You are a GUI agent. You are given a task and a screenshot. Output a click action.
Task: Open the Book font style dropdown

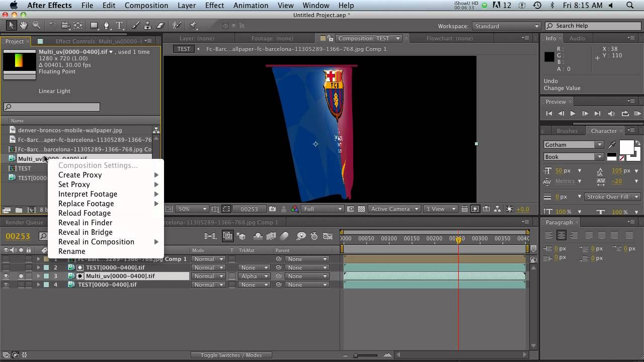573,157
